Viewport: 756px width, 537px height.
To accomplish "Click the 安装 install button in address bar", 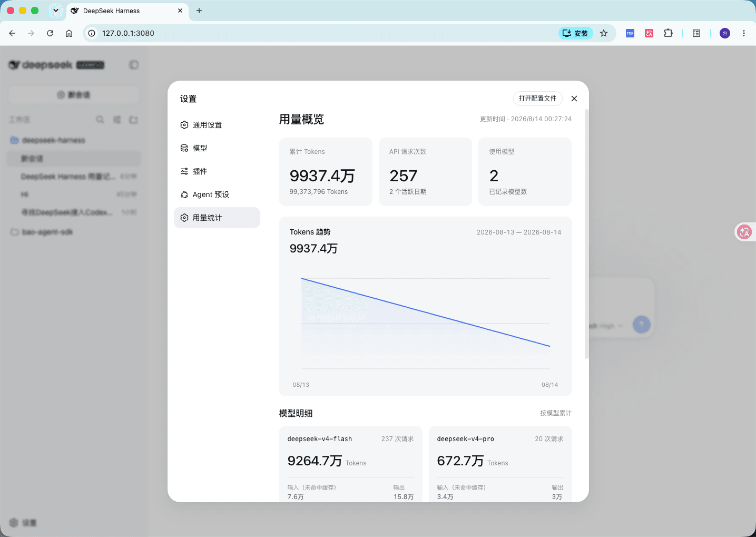I will click(x=575, y=33).
